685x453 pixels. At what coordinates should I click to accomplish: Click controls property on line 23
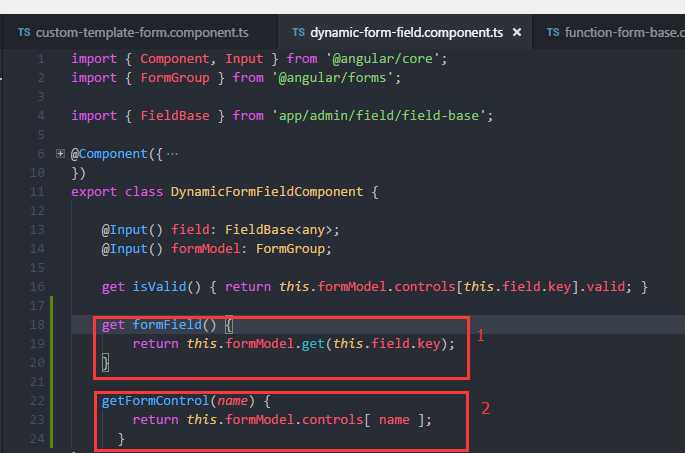tap(332, 420)
